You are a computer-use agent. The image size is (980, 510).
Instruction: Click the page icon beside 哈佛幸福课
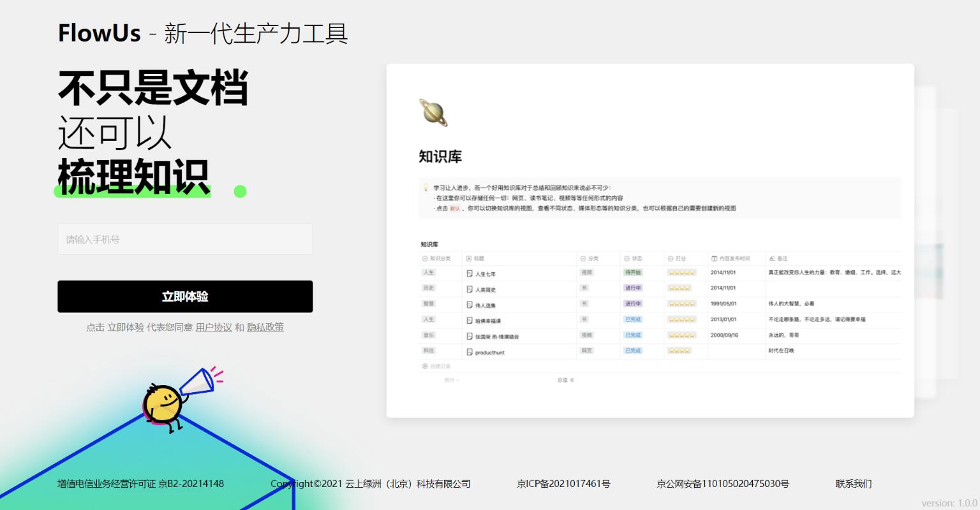470,321
